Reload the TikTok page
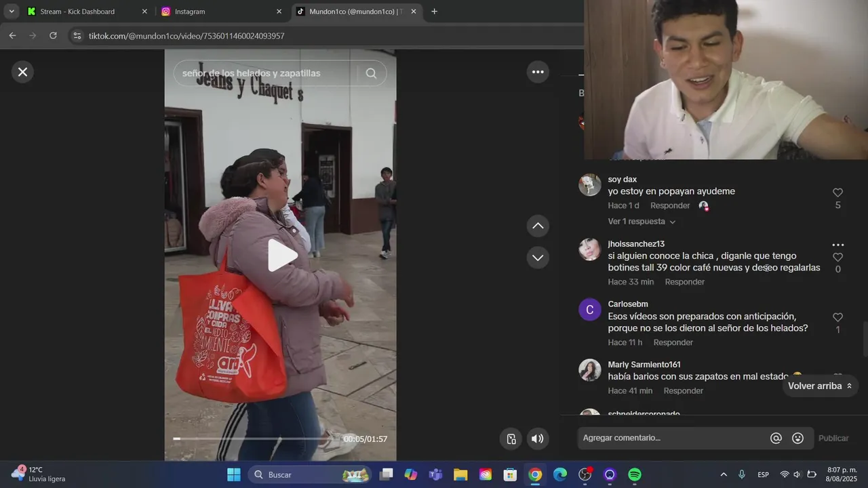Viewport: 868px width, 488px height. [53, 36]
